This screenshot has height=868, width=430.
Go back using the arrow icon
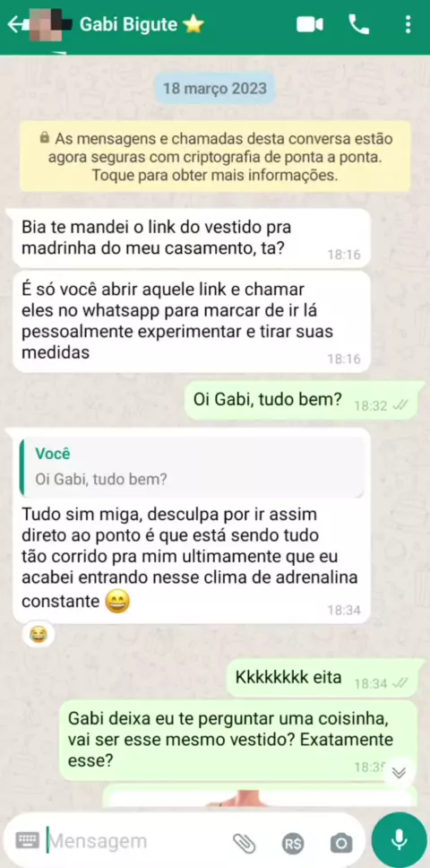[15, 25]
